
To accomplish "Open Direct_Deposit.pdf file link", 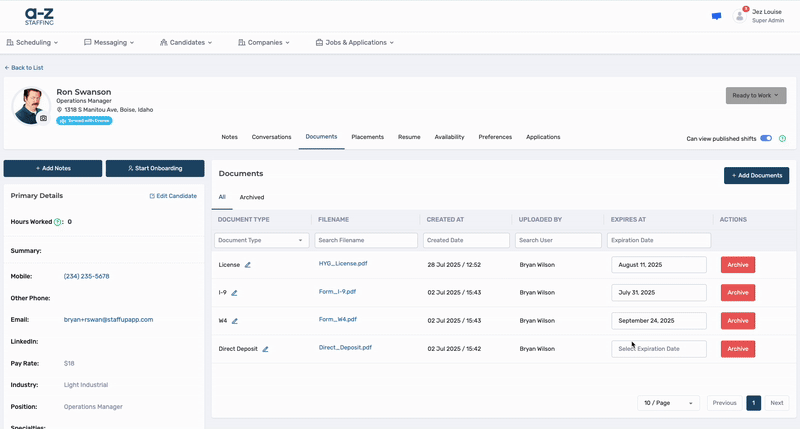I will [345, 347].
